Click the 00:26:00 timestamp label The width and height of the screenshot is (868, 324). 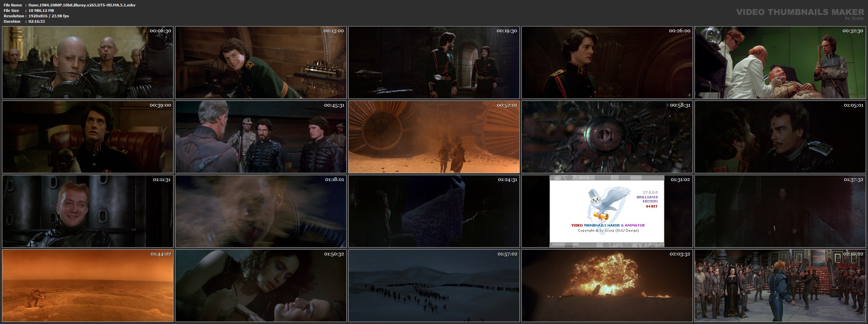pos(680,31)
